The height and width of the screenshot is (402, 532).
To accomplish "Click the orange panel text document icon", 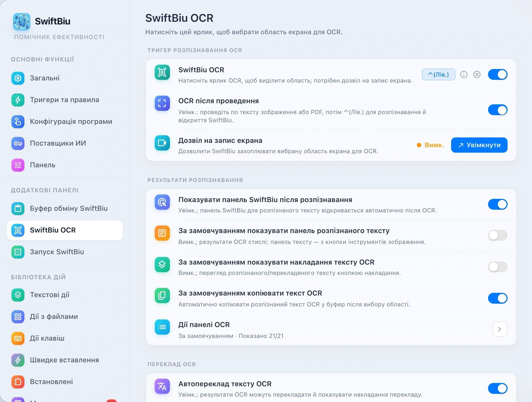I will pos(162,233).
